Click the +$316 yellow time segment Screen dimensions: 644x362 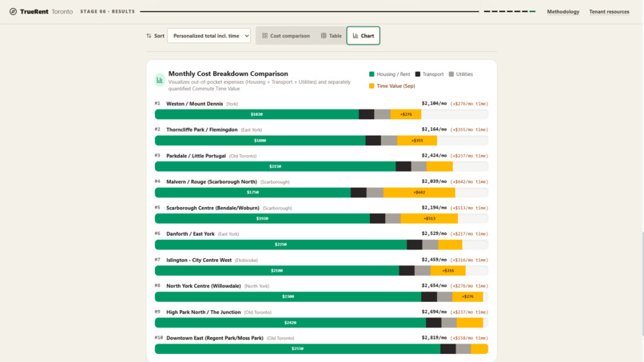447,271
